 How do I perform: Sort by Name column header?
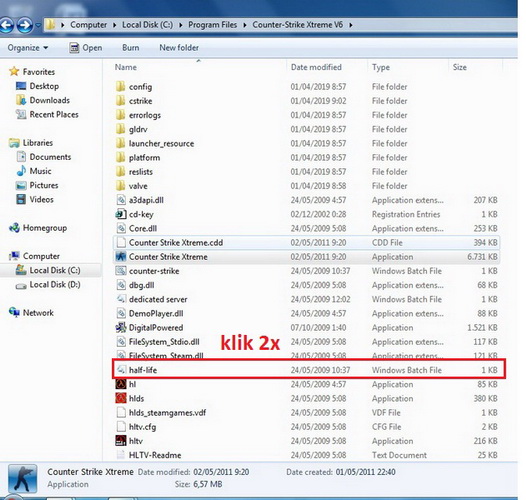125,67
